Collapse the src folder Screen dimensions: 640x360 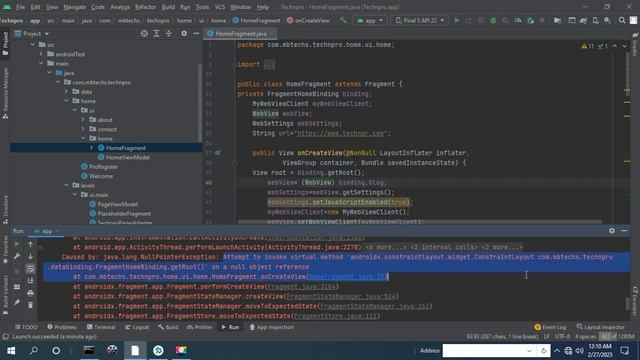(x=33, y=44)
